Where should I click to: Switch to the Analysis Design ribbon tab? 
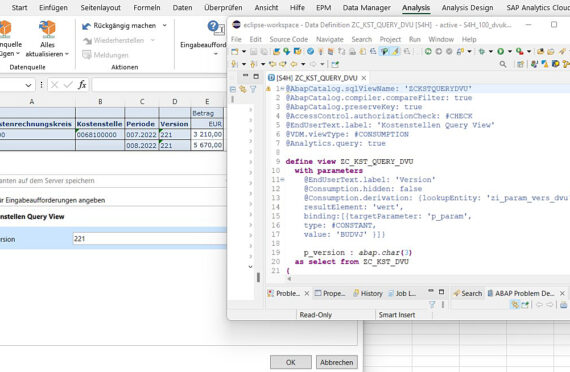(x=467, y=8)
